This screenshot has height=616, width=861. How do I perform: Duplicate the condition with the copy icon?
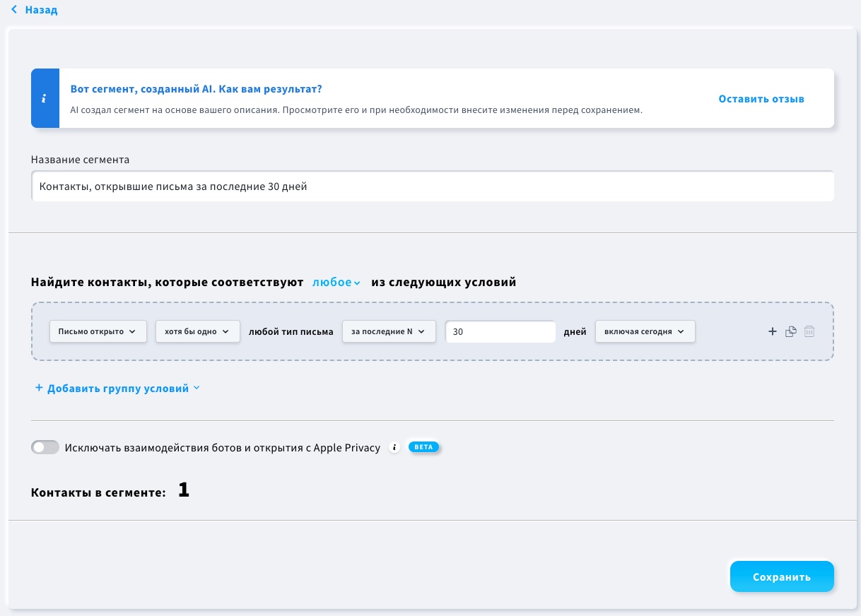[791, 331]
